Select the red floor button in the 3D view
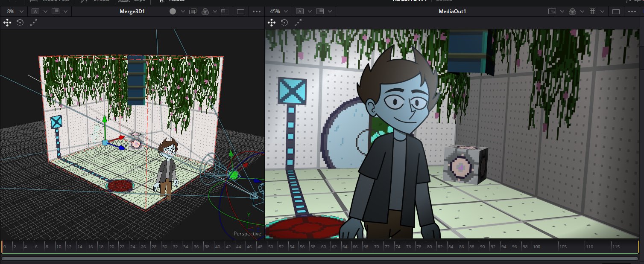Screen dimensions: 644x264 pos(119,186)
